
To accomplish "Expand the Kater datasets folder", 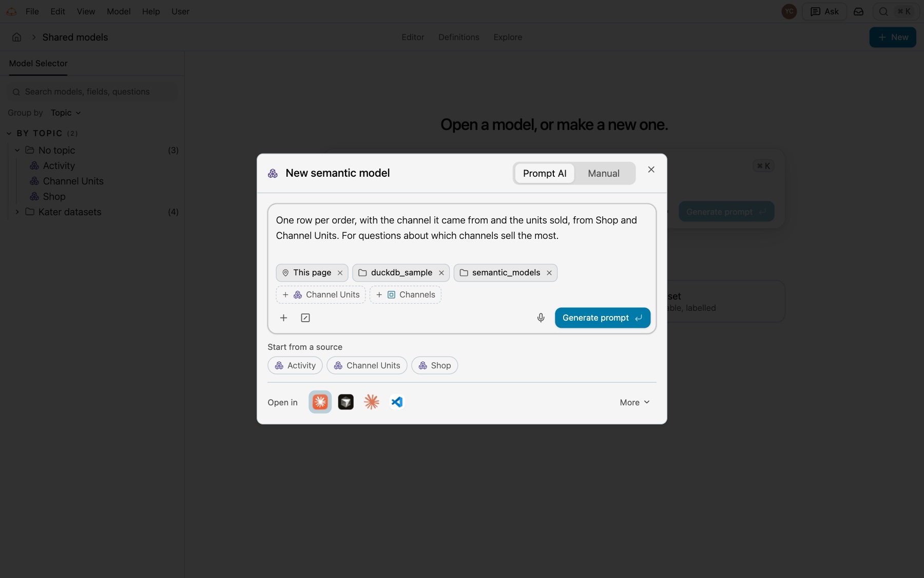I will [x=17, y=212].
